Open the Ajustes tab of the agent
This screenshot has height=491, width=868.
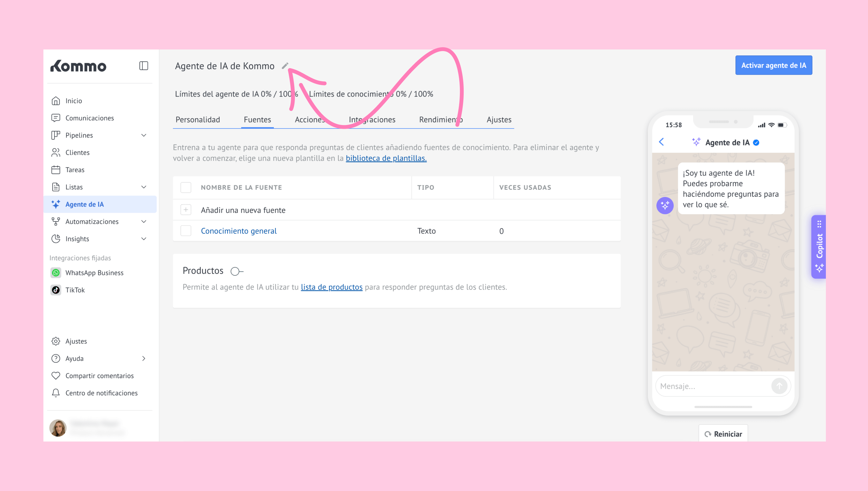coord(498,119)
